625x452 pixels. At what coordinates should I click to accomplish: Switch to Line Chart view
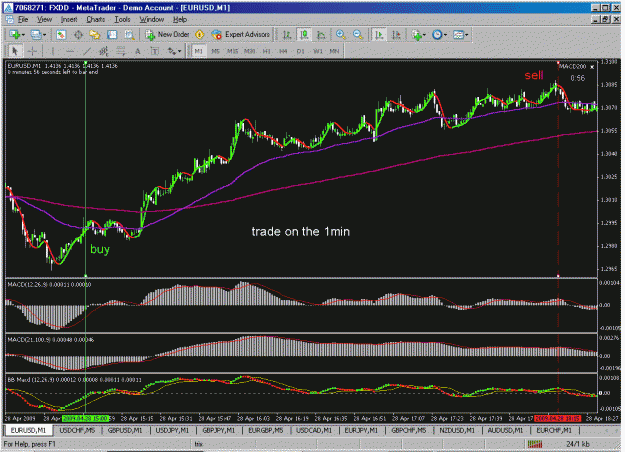tap(321, 35)
